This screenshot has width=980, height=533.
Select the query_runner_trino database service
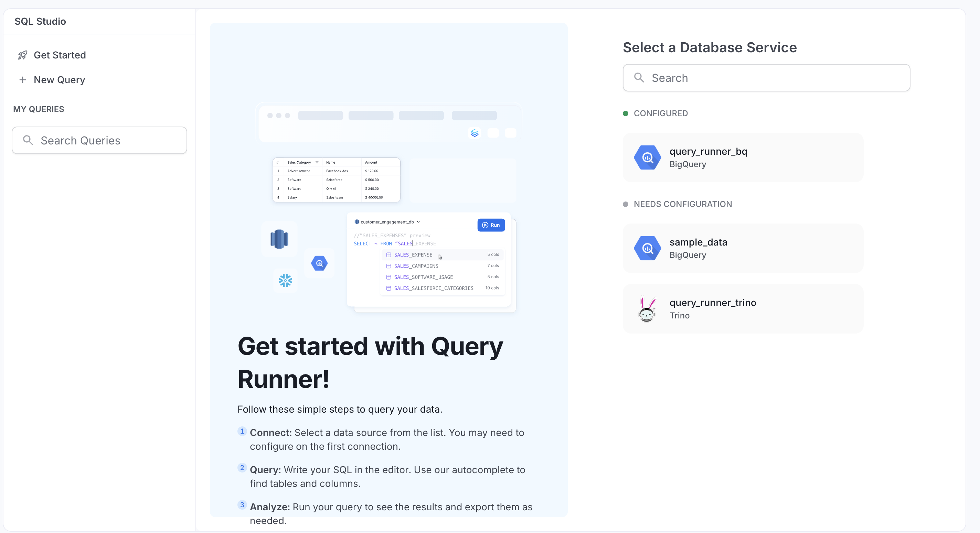point(743,308)
